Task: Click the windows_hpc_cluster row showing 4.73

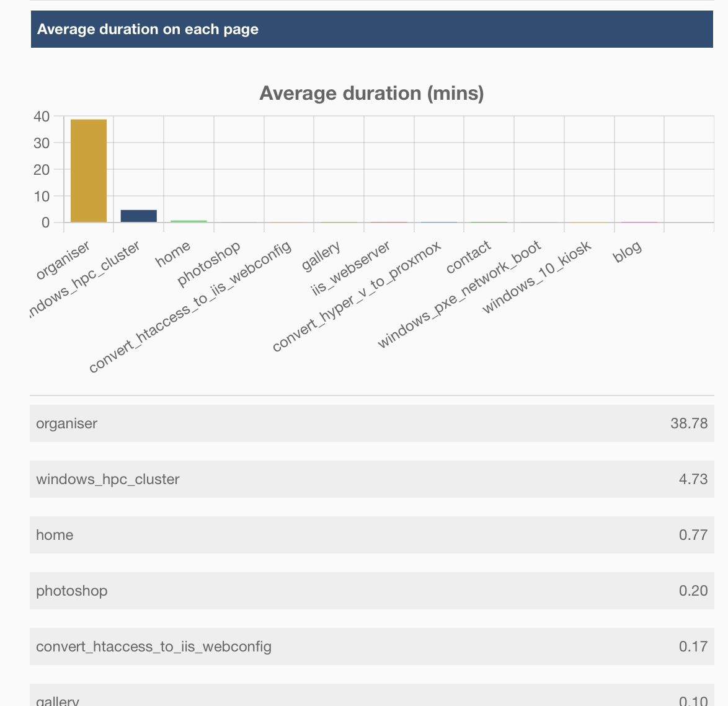Action: 372,479
